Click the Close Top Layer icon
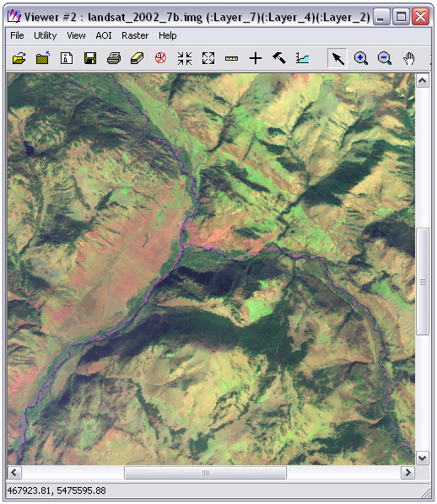Screen dimensions: 437x504 point(42,58)
